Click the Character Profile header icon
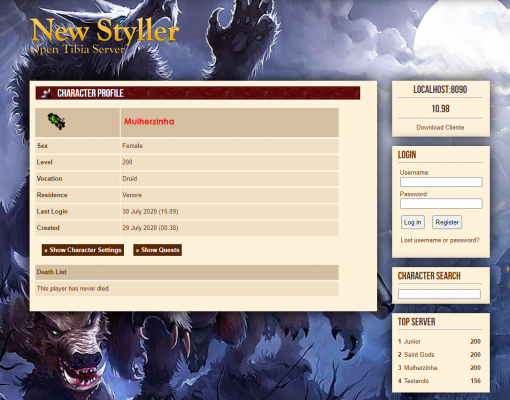 46,93
